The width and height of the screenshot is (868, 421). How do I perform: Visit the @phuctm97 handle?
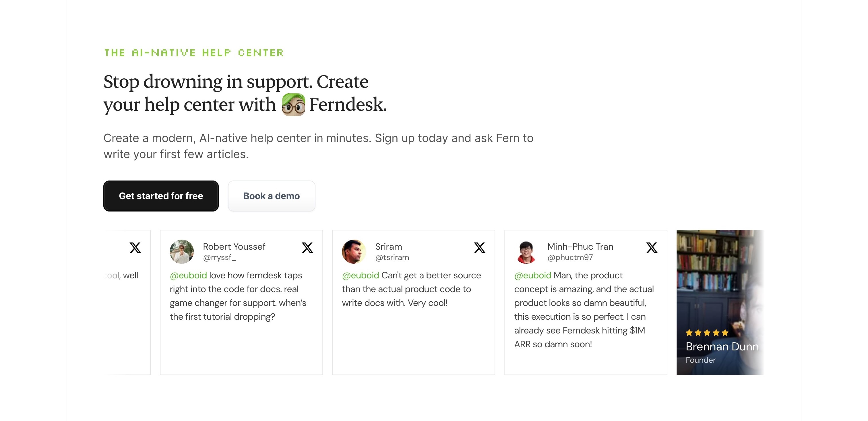click(570, 258)
